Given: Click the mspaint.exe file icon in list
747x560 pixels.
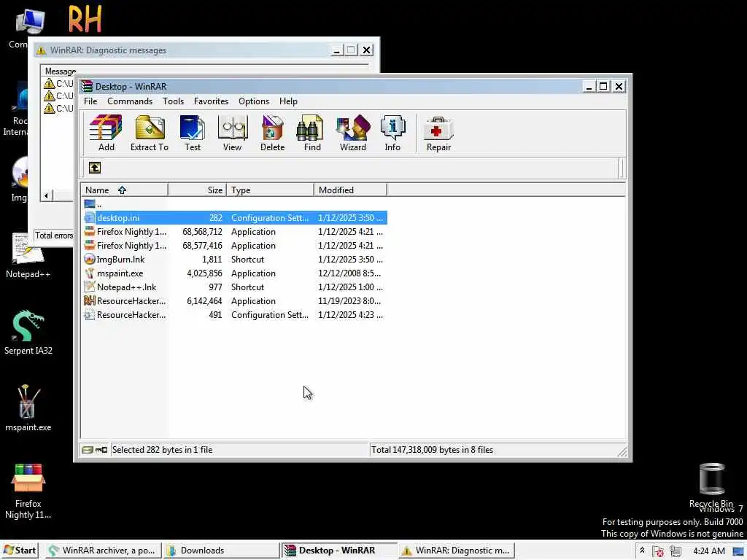Looking at the screenshot, I should pyautogui.click(x=89, y=273).
